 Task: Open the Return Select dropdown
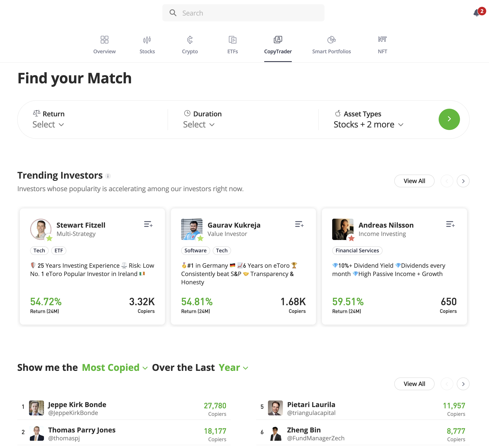48,124
